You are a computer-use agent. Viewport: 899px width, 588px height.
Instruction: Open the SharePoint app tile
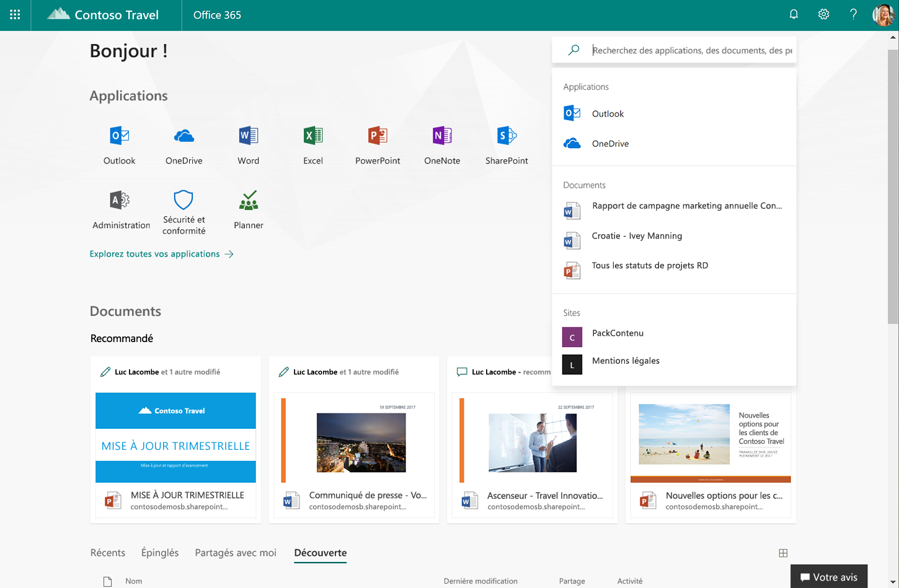[507, 145]
